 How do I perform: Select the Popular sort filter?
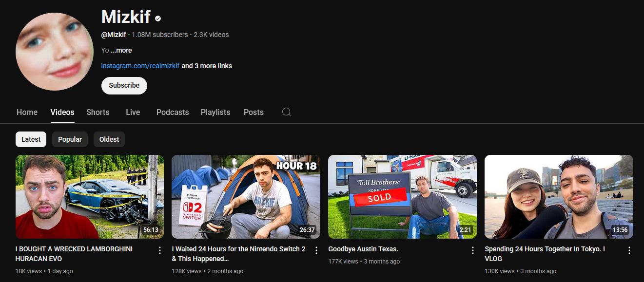click(70, 139)
